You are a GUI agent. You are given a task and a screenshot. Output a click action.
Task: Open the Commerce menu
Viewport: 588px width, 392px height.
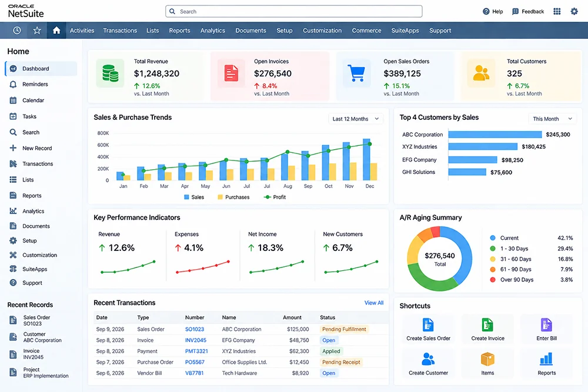click(366, 31)
